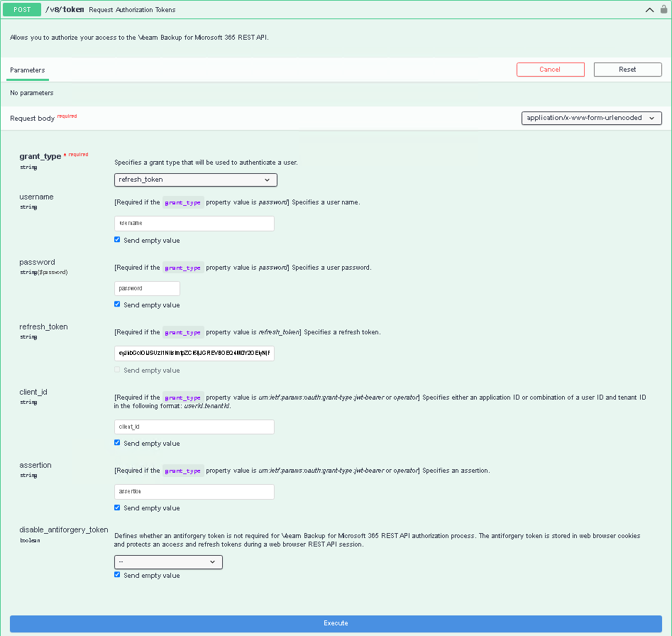Collapse the /v8/token operation chevron
The width and height of the screenshot is (672, 636).
[x=649, y=10]
